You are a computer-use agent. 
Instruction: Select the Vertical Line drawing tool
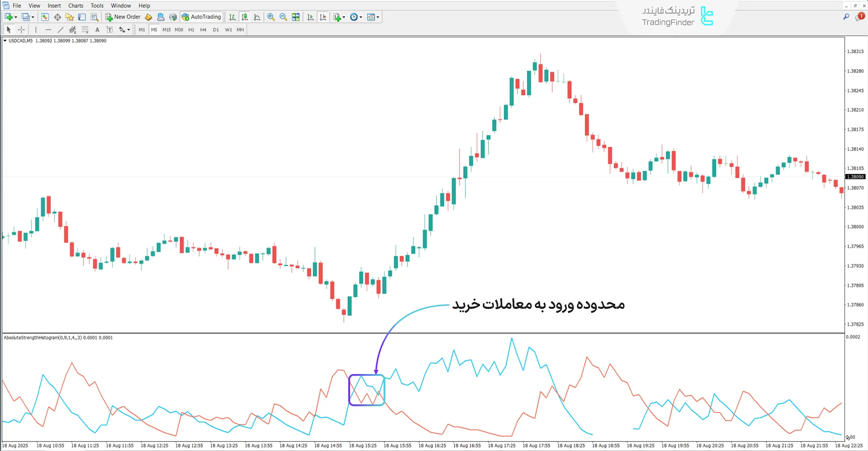tap(36, 29)
